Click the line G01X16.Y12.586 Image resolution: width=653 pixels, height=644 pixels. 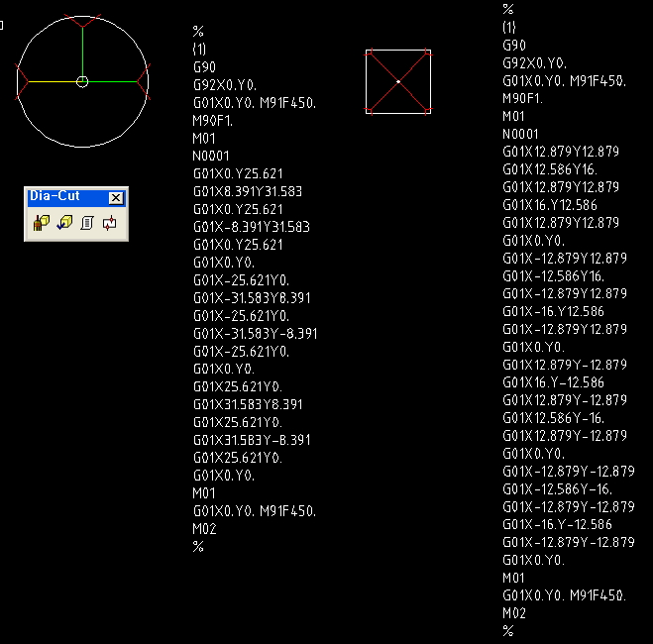(x=550, y=205)
